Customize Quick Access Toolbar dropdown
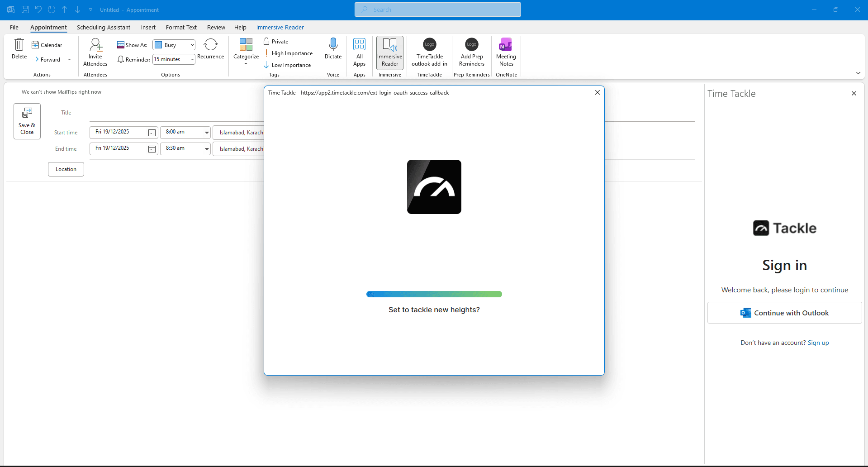Image resolution: width=868 pixels, height=467 pixels. click(x=90, y=10)
